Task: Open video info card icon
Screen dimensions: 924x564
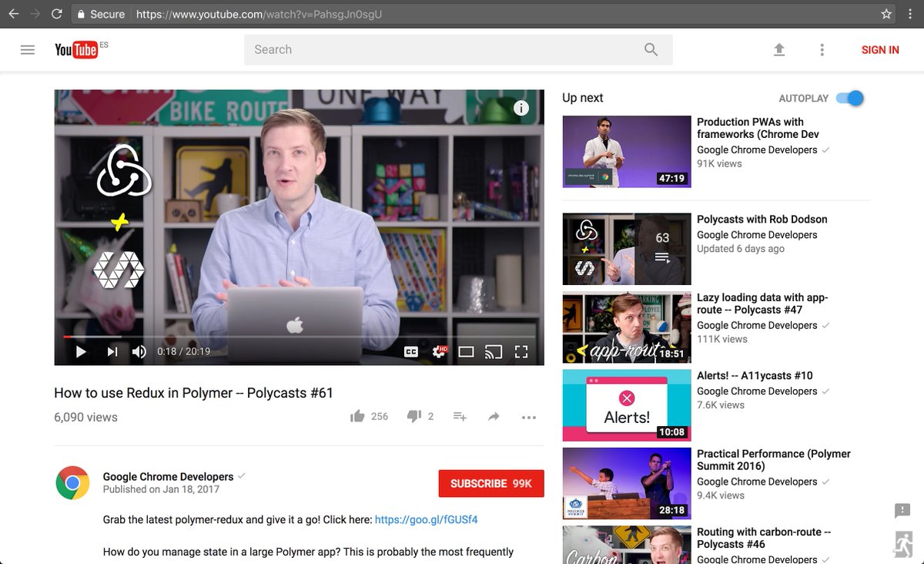Action: tap(521, 108)
